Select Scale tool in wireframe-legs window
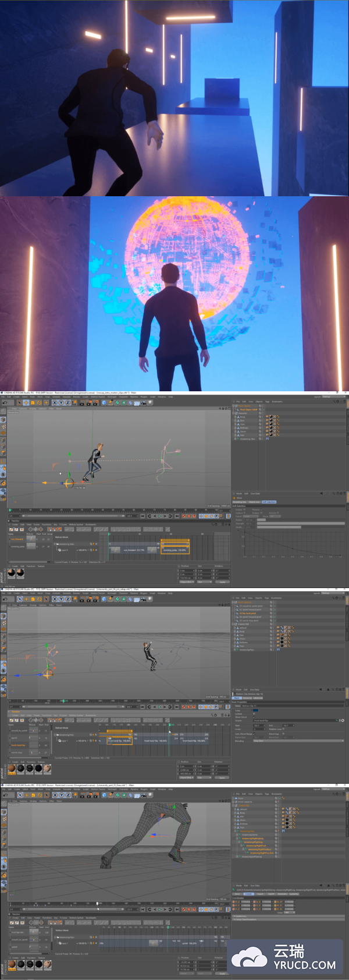The width and height of the screenshot is (349, 980). click(x=33, y=795)
